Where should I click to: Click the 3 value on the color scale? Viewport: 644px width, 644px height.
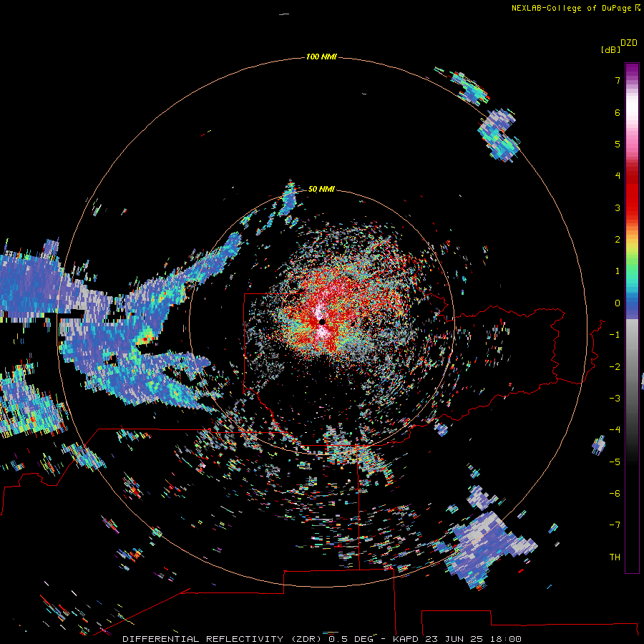(618, 208)
